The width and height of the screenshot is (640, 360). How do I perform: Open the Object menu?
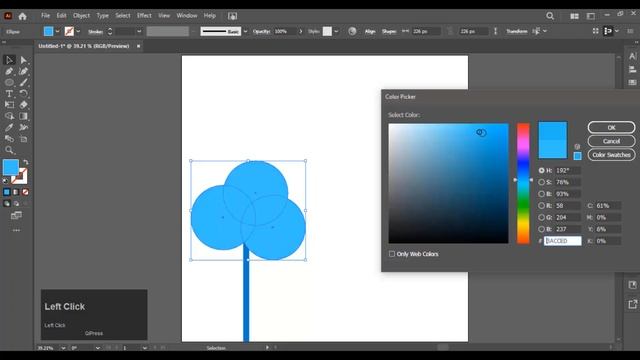(81, 16)
